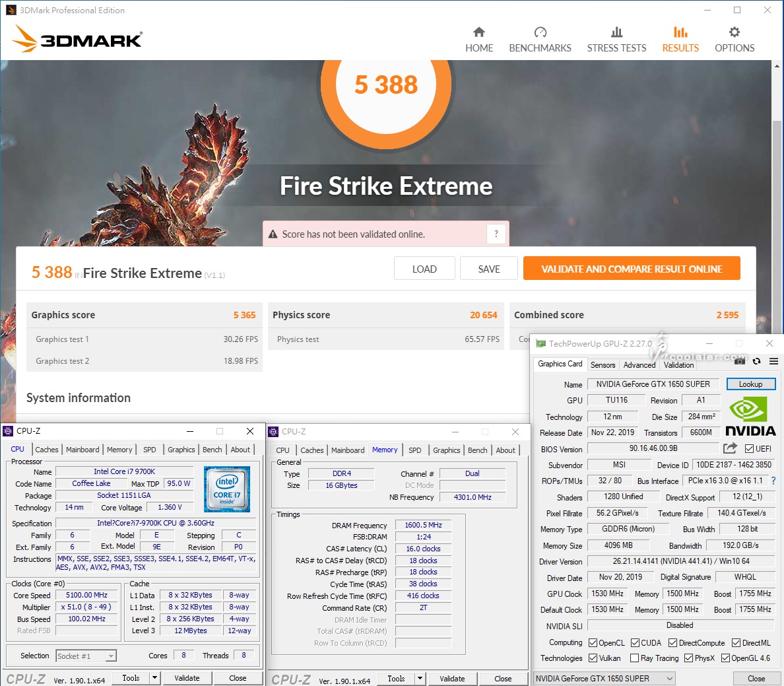Click the Close button in GPU-Z
The image size is (784, 686).
(x=756, y=679)
